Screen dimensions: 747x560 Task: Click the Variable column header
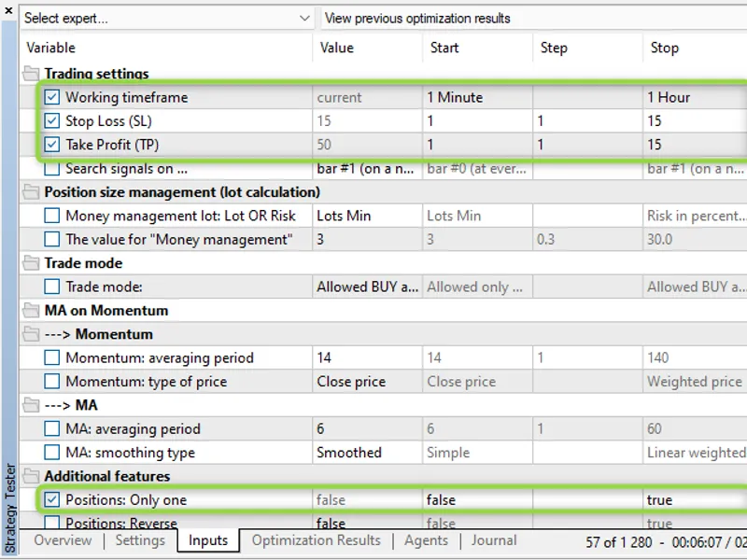click(x=166, y=48)
